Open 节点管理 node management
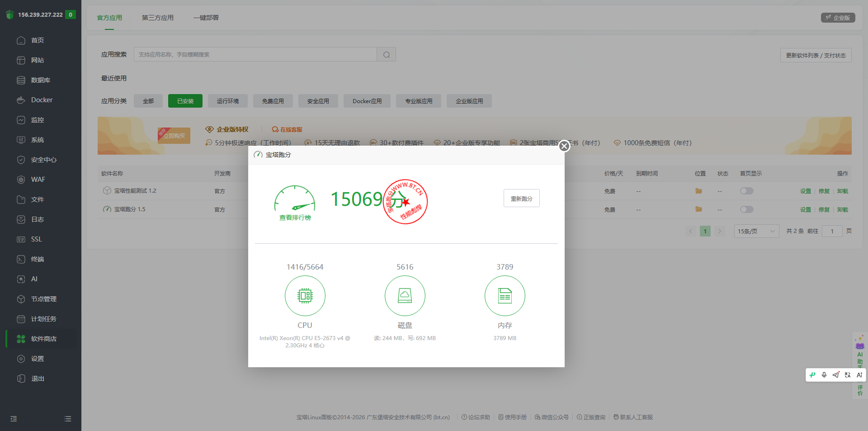The image size is (868, 431). pyautogui.click(x=43, y=299)
